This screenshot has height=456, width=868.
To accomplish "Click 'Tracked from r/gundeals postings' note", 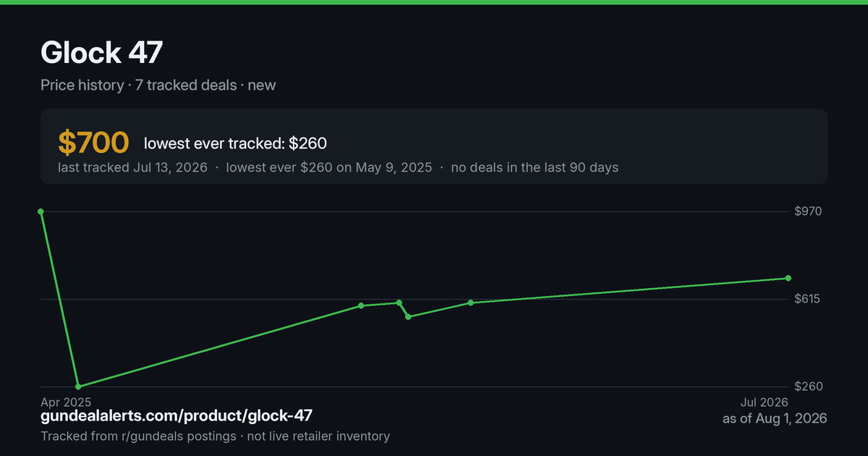I will 137,436.
